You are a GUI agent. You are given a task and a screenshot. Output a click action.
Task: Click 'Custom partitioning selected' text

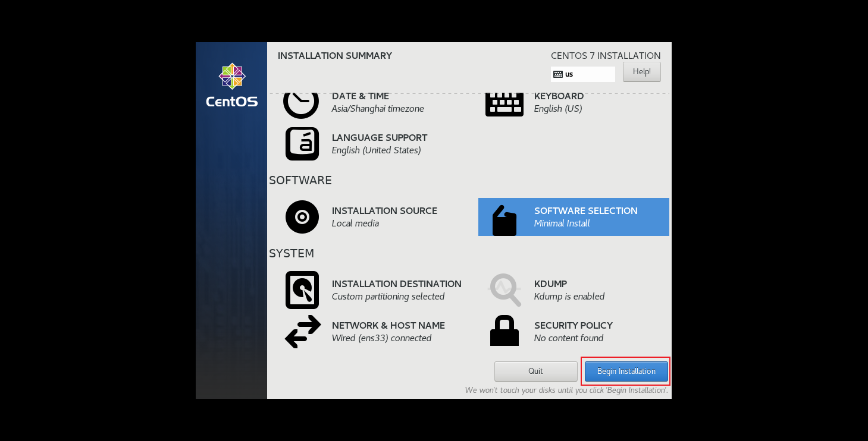[388, 297]
